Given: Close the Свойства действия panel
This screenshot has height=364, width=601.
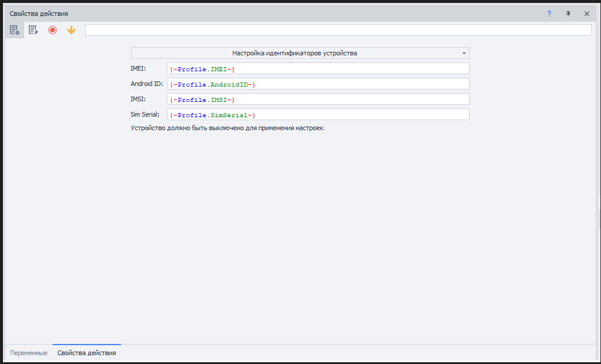Looking at the screenshot, I should coord(587,14).
